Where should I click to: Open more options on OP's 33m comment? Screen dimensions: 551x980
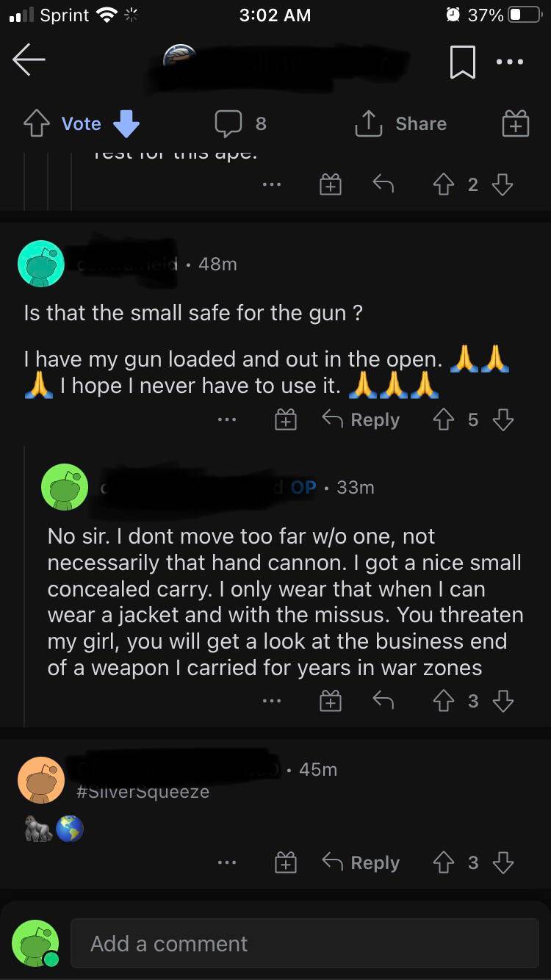pos(272,702)
